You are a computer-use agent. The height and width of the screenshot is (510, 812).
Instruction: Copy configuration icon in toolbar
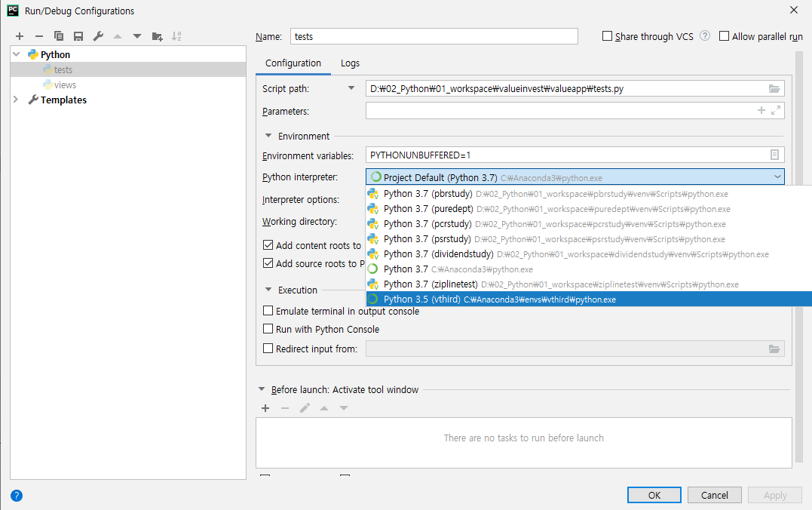point(59,36)
